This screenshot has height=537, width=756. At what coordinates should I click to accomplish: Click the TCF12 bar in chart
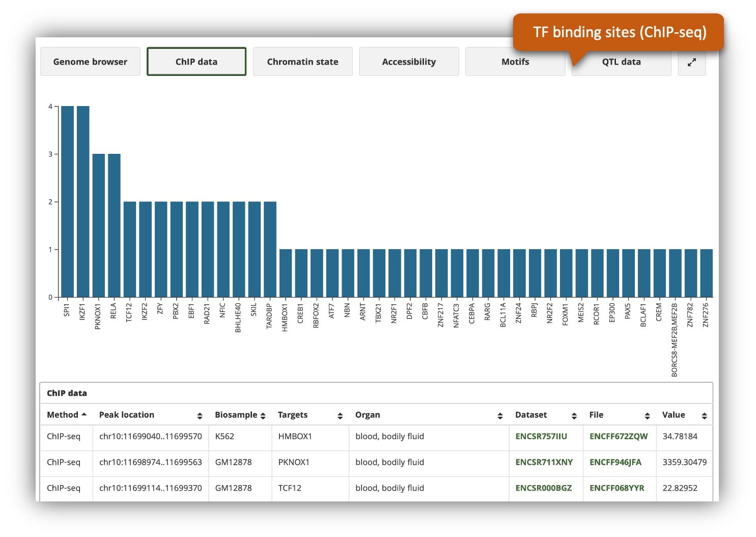pos(130,249)
